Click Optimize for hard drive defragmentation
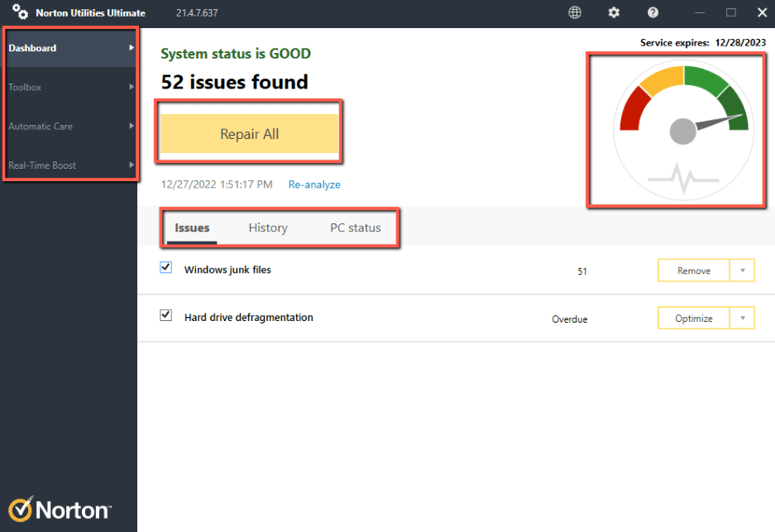Screen dimensions: 775x532 pos(694,318)
